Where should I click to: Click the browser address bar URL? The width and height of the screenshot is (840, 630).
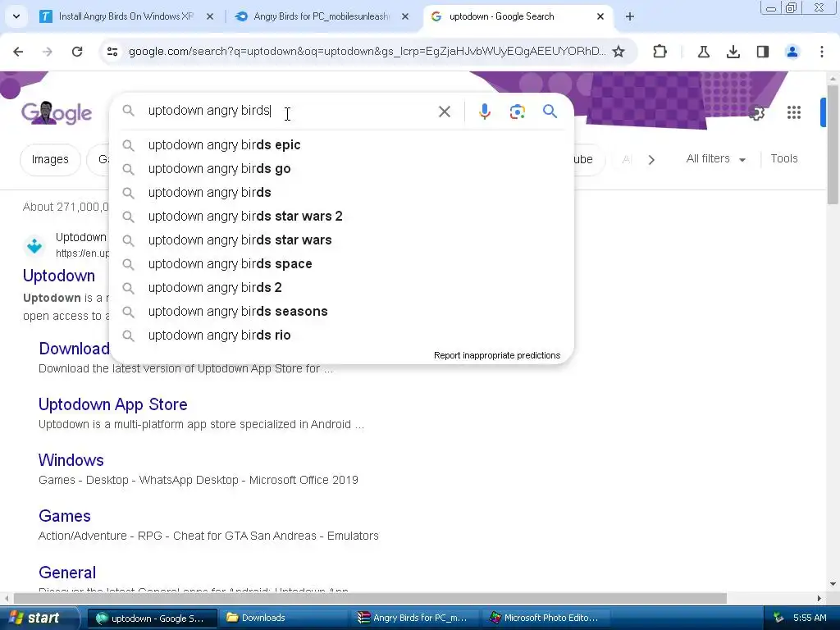(x=367, y=52)
